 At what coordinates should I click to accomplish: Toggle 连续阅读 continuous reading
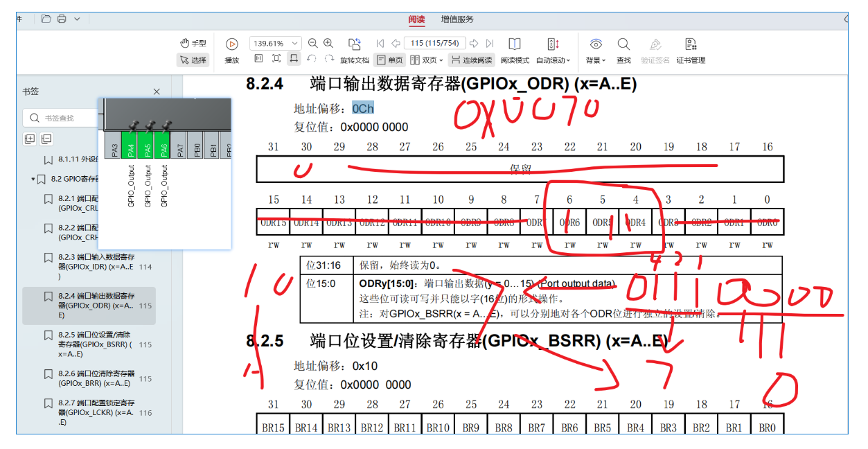[x=471, y=60]
